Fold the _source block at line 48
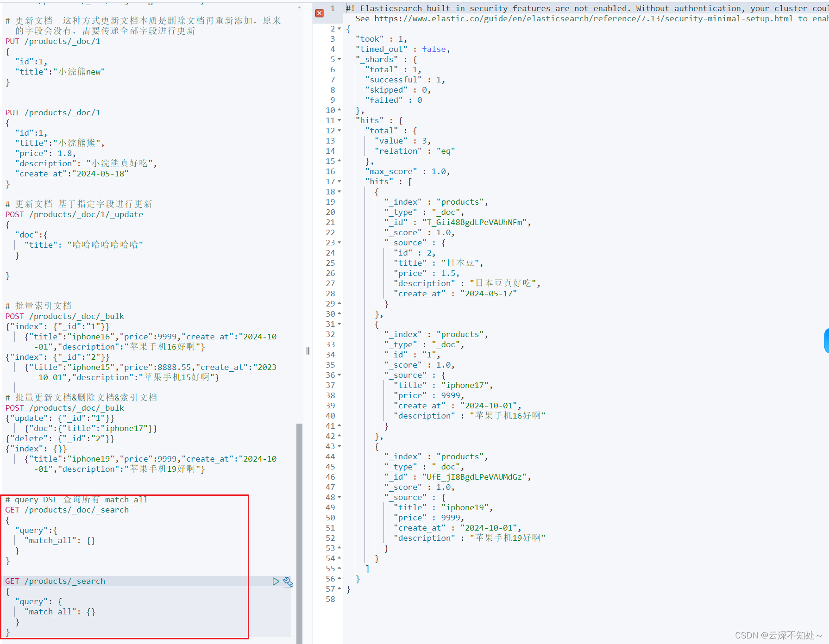Image resolution: width=829 pixels, height=644 pixels. (x=339, y=497)
